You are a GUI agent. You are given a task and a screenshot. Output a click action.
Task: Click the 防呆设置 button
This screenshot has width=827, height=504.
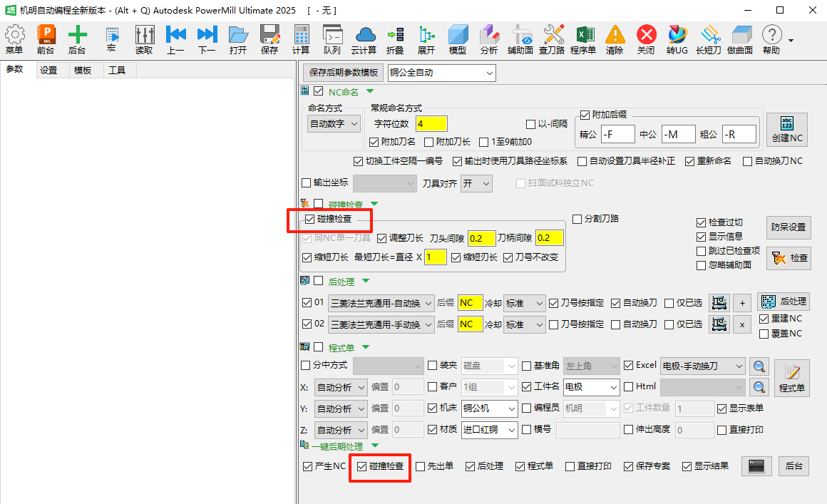point(788,227)
